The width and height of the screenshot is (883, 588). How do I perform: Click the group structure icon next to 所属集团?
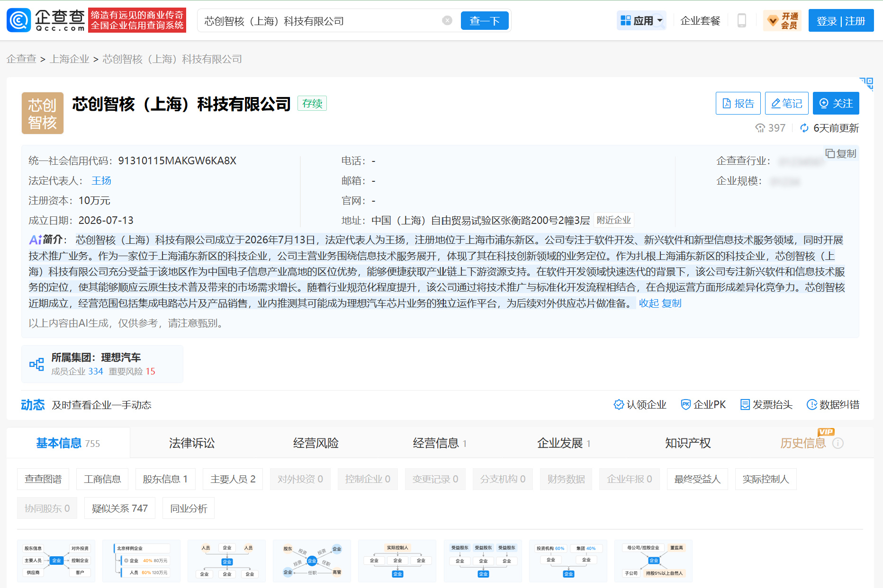click(x=36, y=364)
